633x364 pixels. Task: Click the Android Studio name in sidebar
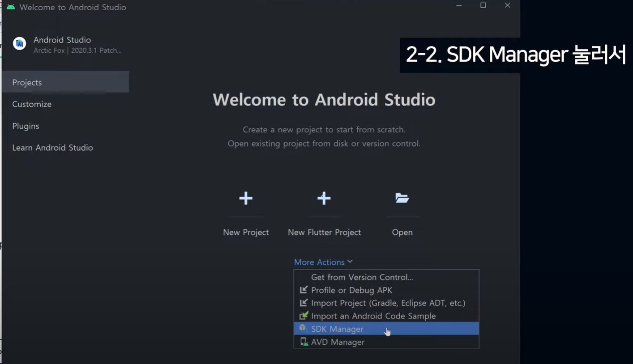tap(62, 40)
